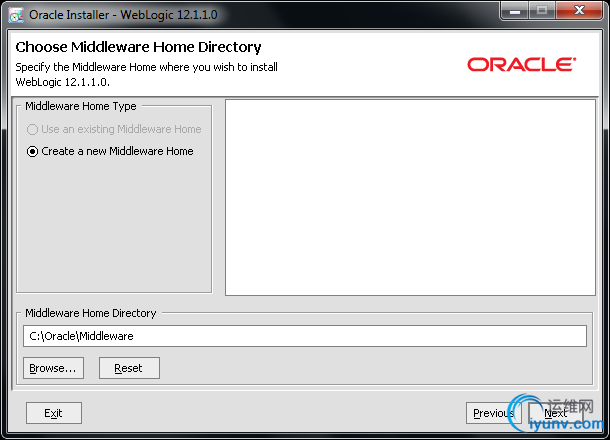Click the Exit button
This screenshot has height=440, width=610.
[x=54, y=413]
